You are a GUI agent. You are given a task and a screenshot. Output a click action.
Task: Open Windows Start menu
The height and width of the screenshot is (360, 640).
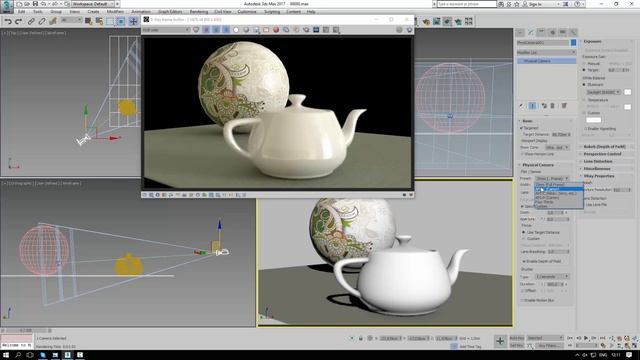(6, 355)
